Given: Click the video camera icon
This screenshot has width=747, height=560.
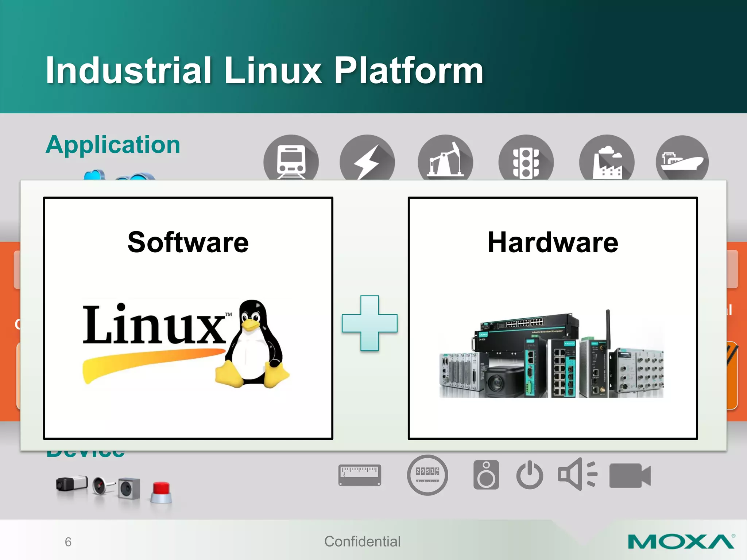Looking at the screenshot, I should click(630, 475).
